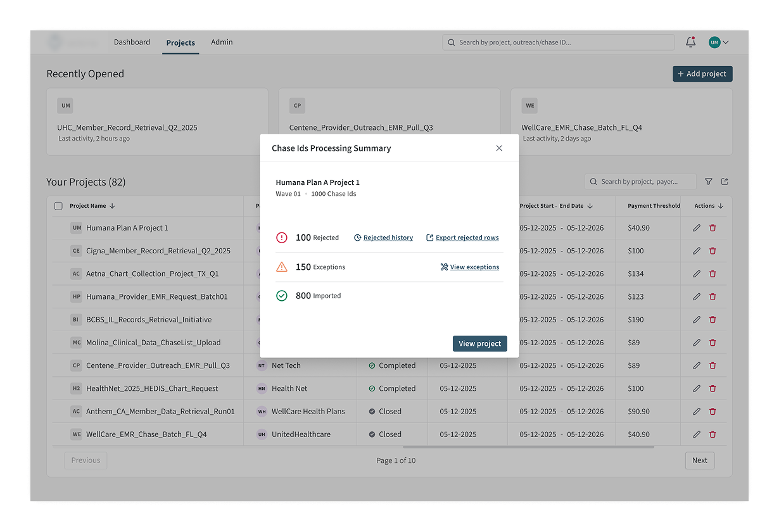Close the Chase Ids Processing Summary dialog
The image size is (779, 532).
499,148
